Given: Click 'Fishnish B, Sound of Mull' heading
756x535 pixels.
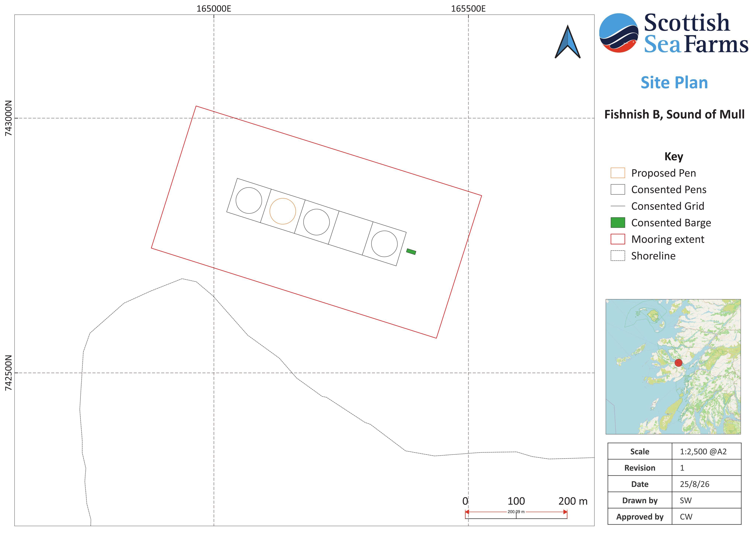Looking at the screenshot, I should tap(674, 114).
